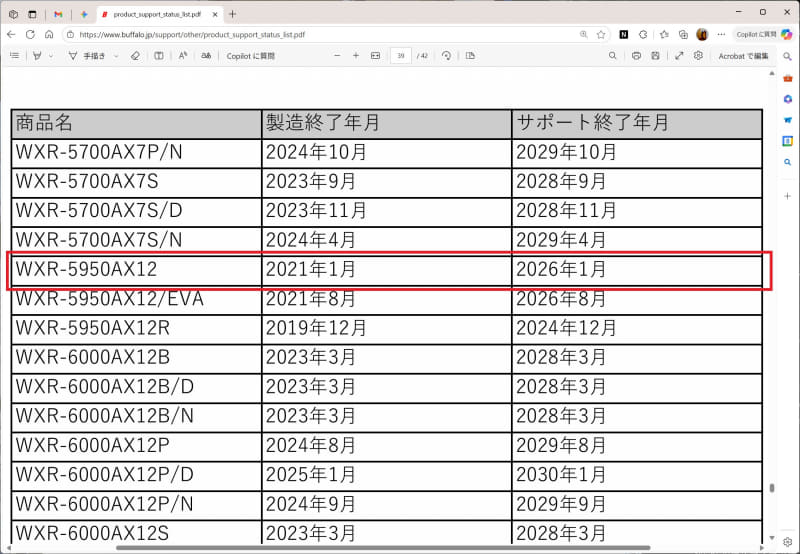Click the 2030年1月 support end cell
The width and height of the screenshot is (800, 554).
[x=637, y=475]
